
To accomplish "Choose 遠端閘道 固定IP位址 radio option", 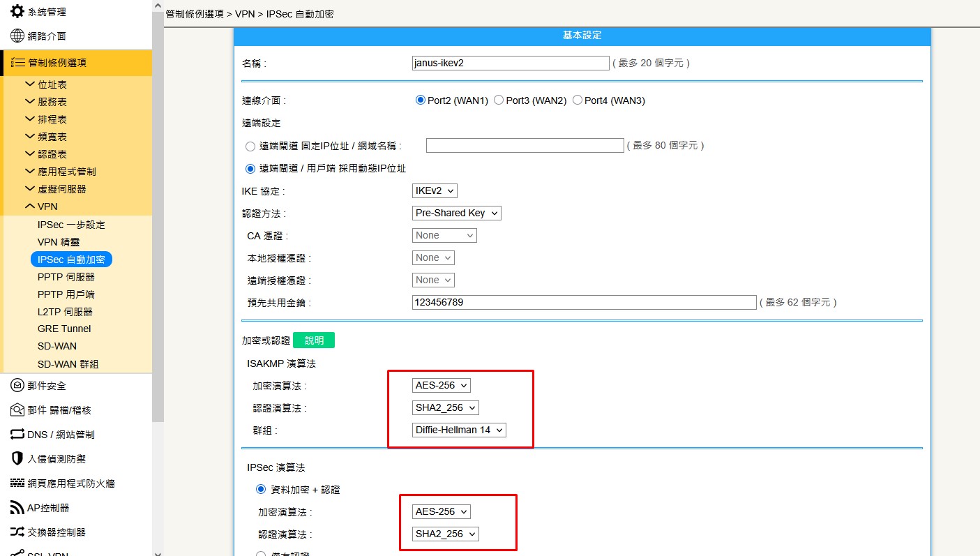I will pyautogui.click(x=251, y=146).
